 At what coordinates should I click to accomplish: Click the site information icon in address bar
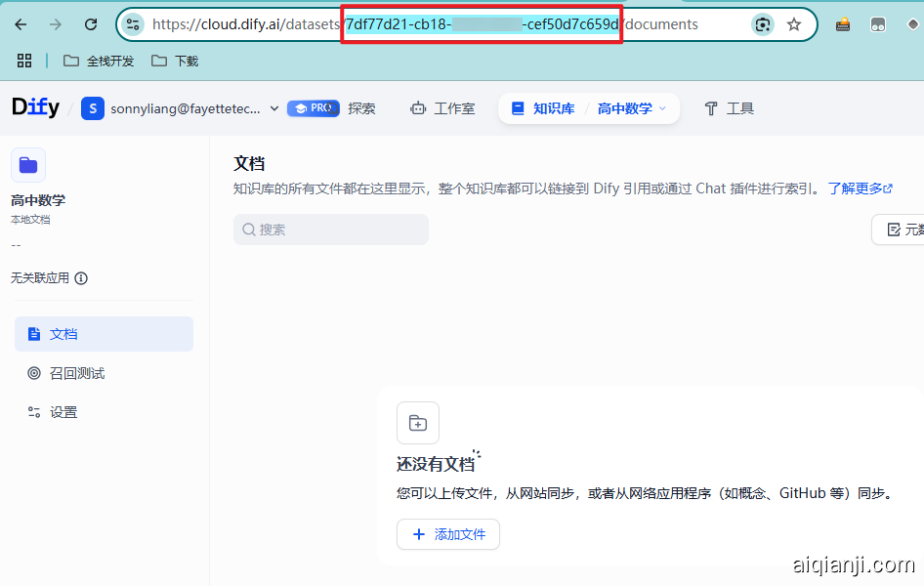click(x=134, y=24)
